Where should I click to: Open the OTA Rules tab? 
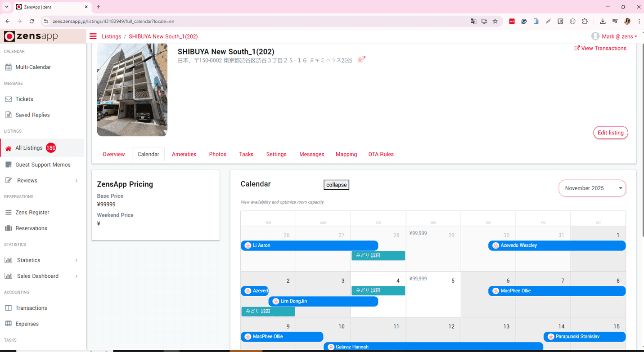coord(381,154)
